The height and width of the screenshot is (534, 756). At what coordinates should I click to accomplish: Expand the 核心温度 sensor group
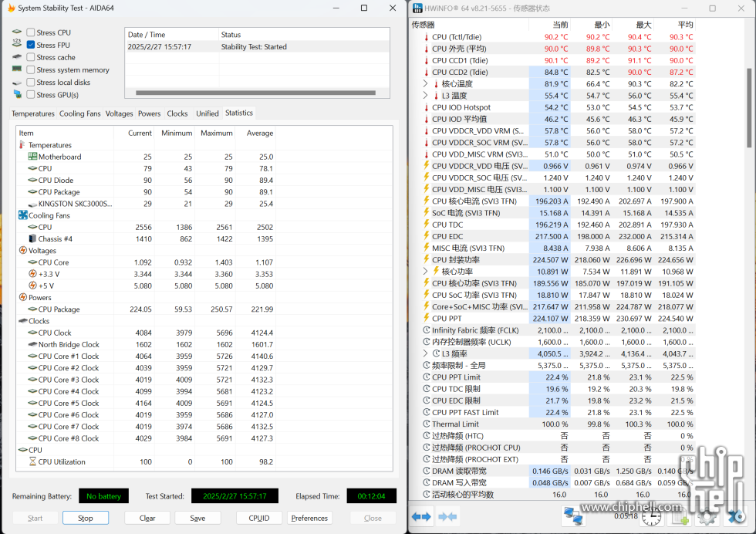[x=425, y=83]
